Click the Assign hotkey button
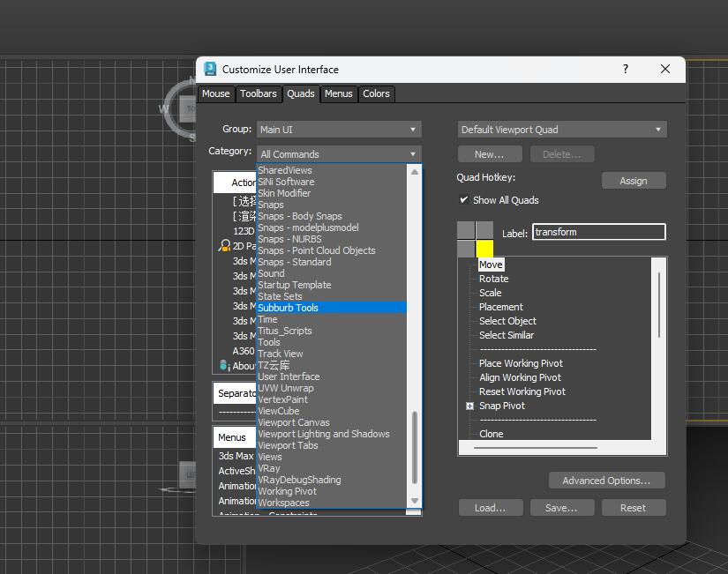The width and height of the screenshot is (728, 574). click(634, 181)
